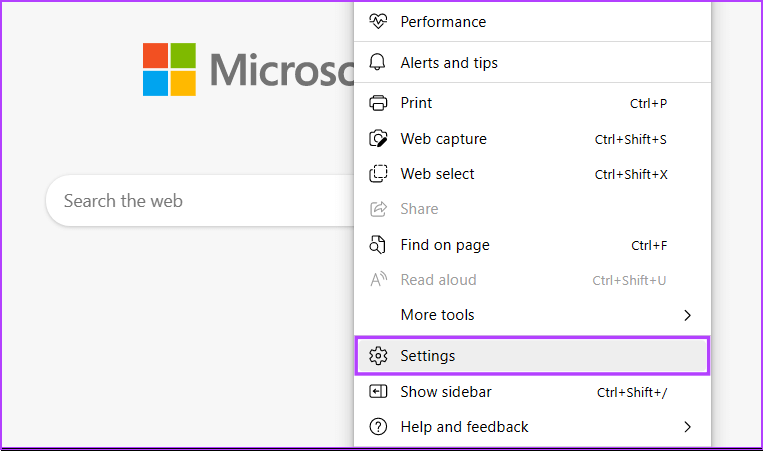Click the printer icon beside Print
Screen dimensions: 763x451
tap(378, 103)
